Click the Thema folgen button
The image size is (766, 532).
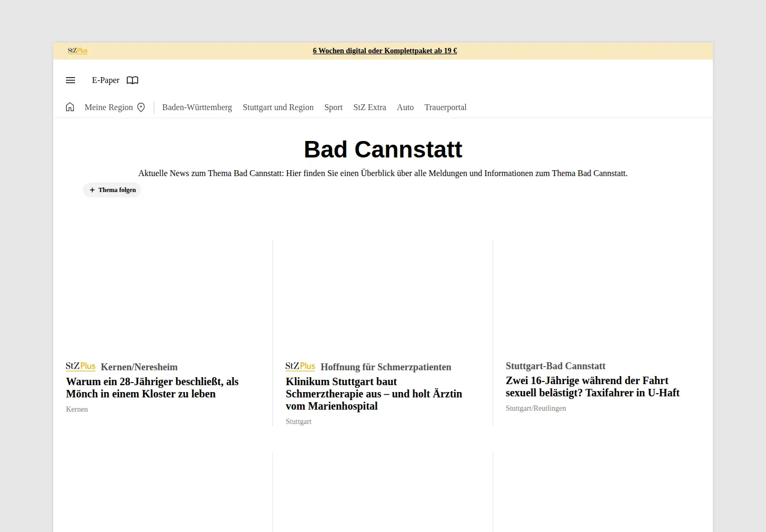tap(112, 190)
